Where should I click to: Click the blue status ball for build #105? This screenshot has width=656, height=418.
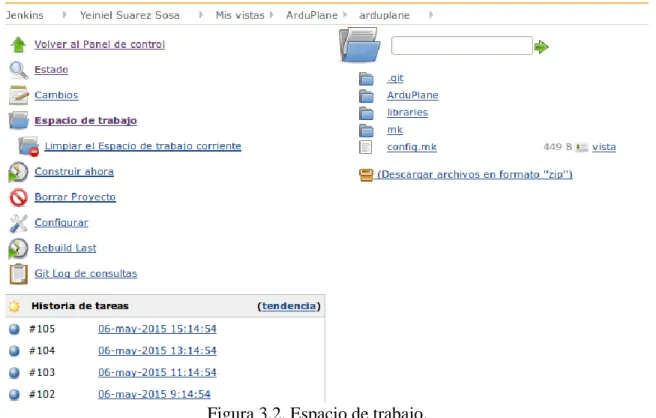(14, 329)
